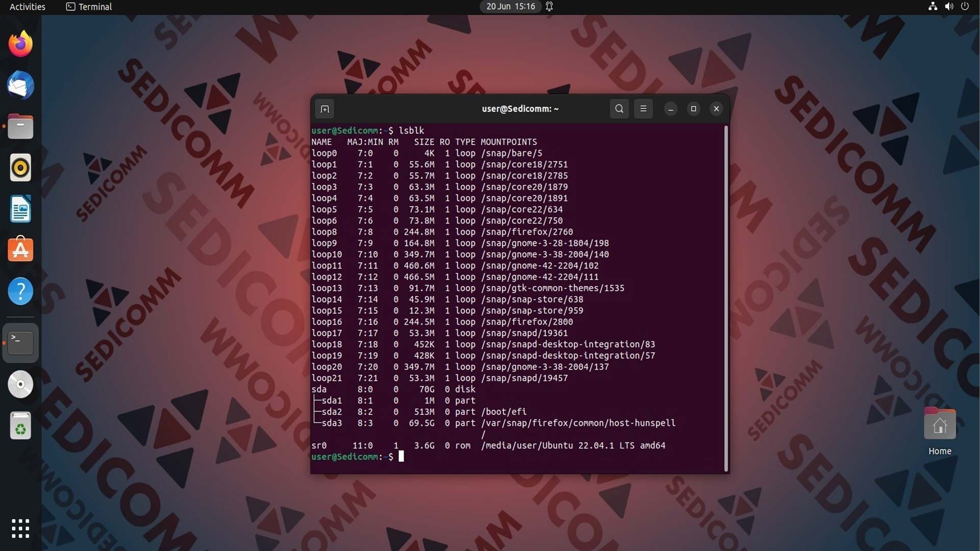The width and height of the screenshot is (980, 551).
Task: Click the /media/user/Ubuntu 22.04.1 LTS amd64 path
Action: pyautogui.click(x=573, y=445)
